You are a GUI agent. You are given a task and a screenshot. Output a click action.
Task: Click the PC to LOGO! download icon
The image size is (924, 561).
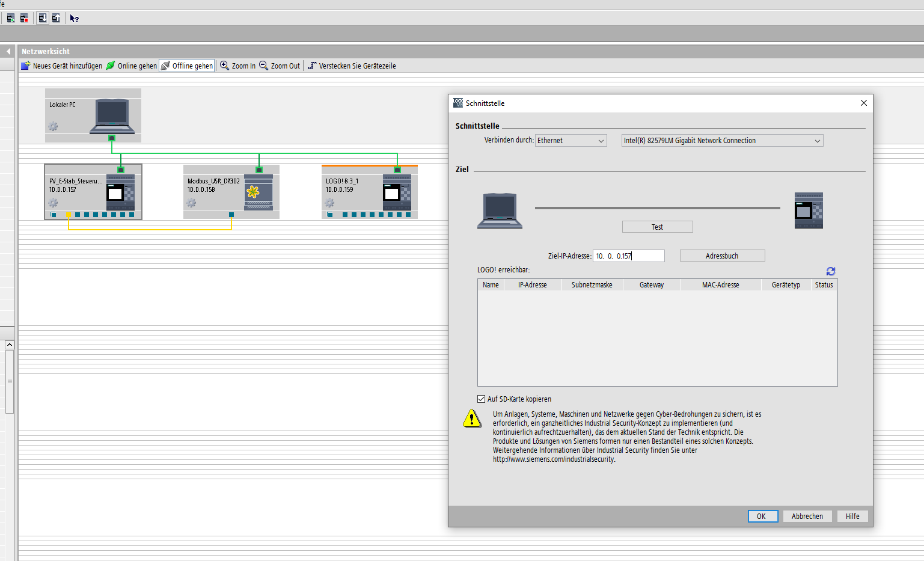(43, 18)
